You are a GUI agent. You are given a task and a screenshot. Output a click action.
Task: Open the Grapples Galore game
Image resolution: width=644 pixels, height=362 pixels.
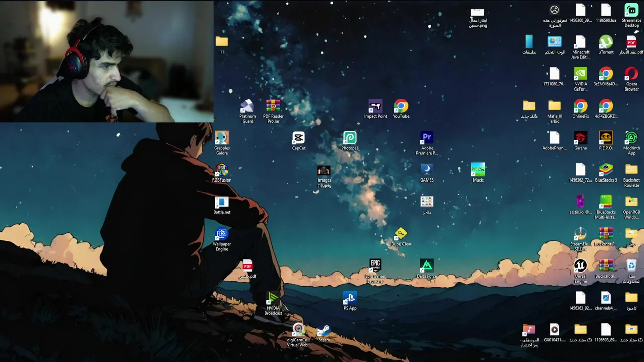pos(222,143)
